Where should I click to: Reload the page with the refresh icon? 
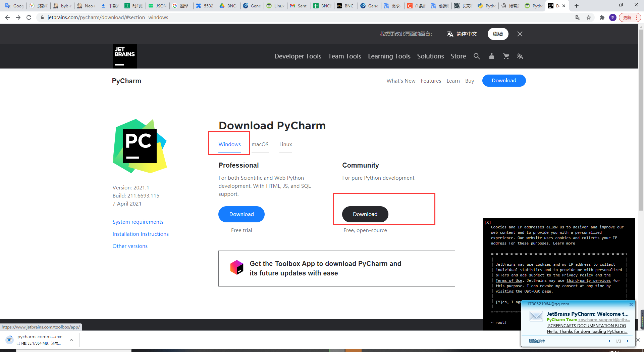point(29,17)
